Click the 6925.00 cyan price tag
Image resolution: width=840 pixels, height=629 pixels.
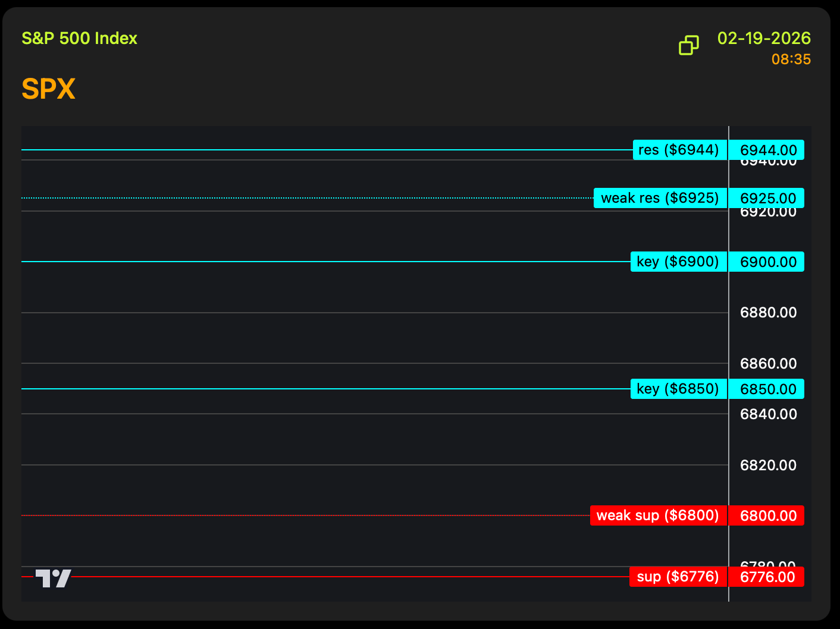pos(767,198)
